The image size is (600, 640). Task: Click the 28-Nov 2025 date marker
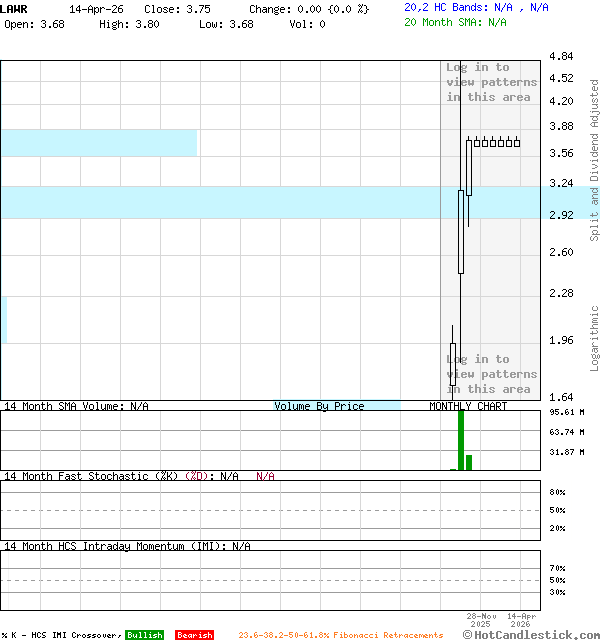pos(481,620)
